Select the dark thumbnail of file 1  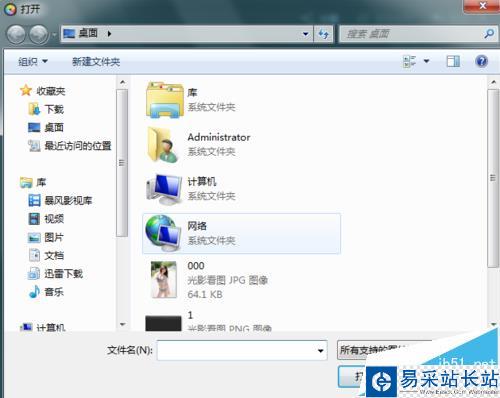[x=163, y=323]
